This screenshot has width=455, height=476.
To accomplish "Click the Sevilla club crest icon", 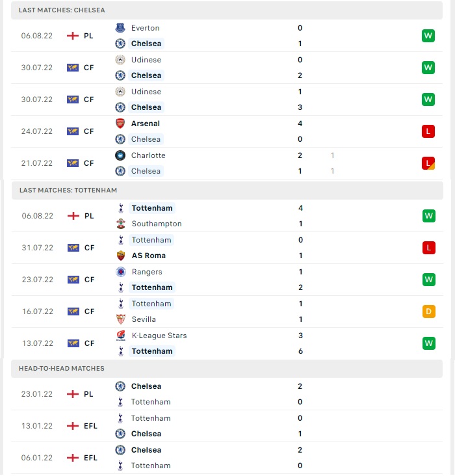I will click(x=121, y=319).
